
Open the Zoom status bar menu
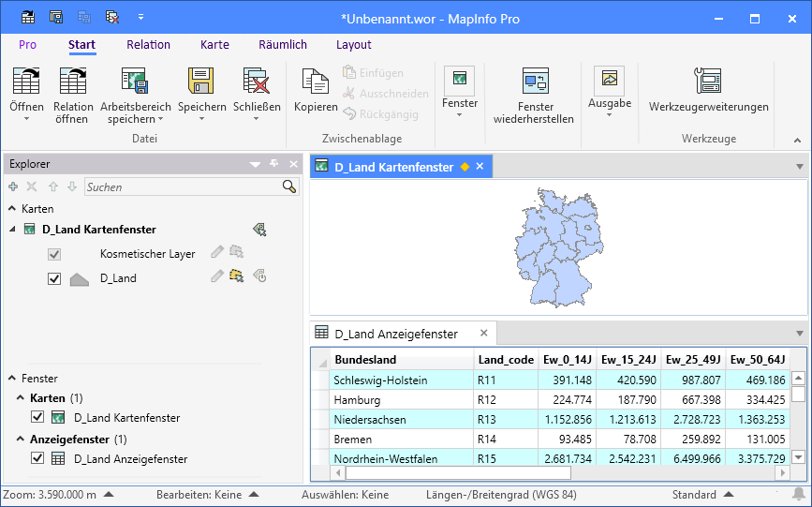coord(109,494)
